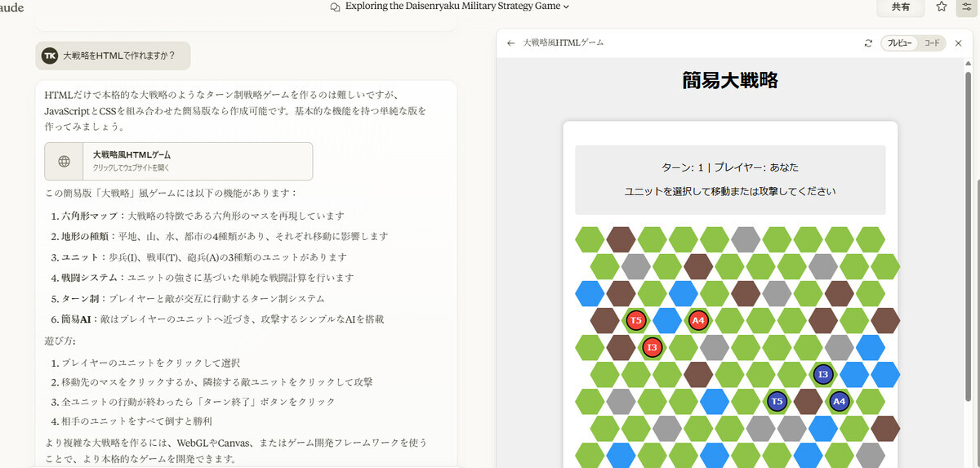Click the 六角形マップ feature list item
Image resolution: width=980 pixels, height=468 pixels.
[x=203, y=216]
